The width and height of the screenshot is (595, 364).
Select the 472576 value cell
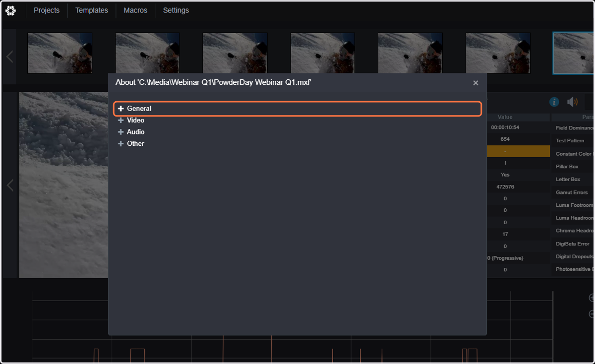(505, 187)
